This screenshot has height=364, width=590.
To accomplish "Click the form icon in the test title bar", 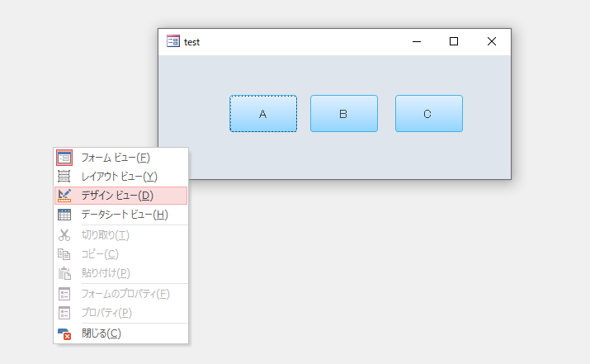I will point(173,41).
